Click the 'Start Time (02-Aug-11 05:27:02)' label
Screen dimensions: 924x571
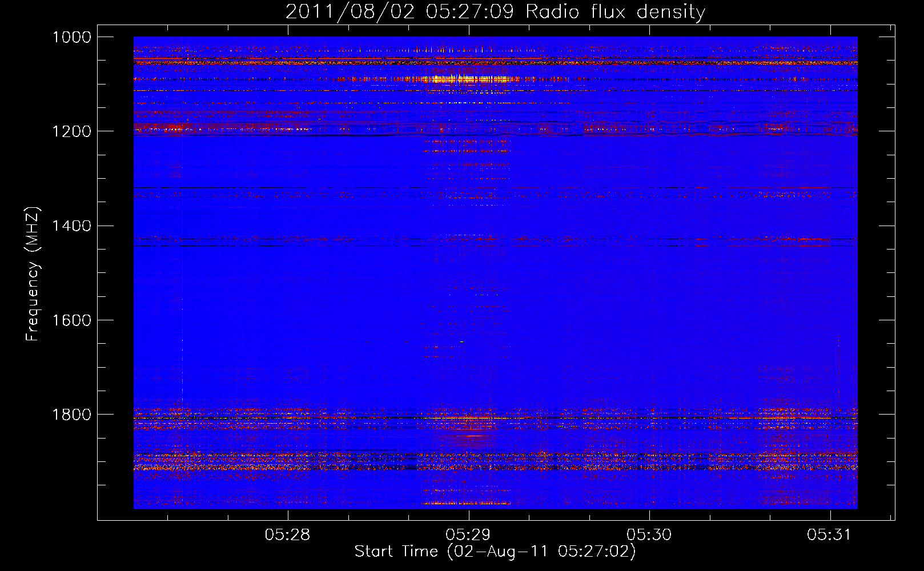pos(495,552)
